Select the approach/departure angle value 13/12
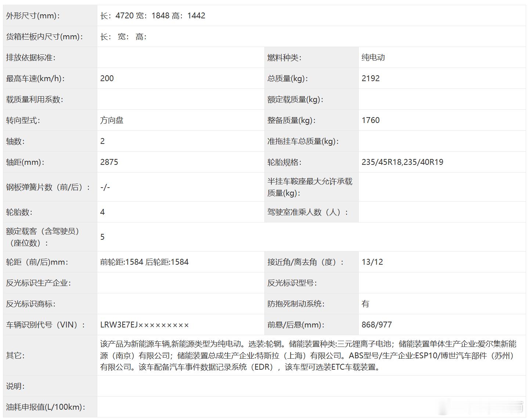The height and width of the screenshot is (420, 528). [372, 262]
